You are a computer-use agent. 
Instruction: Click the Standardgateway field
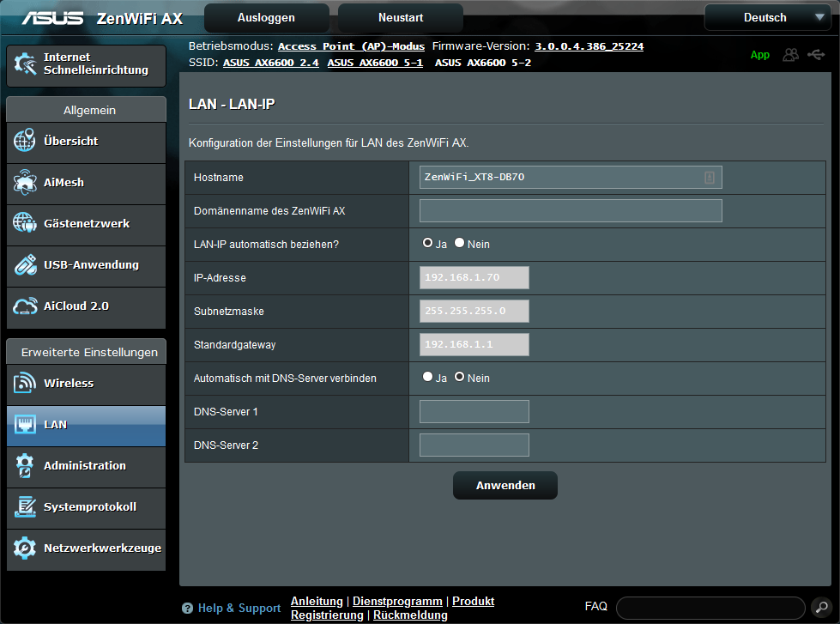tap(474, 345)
